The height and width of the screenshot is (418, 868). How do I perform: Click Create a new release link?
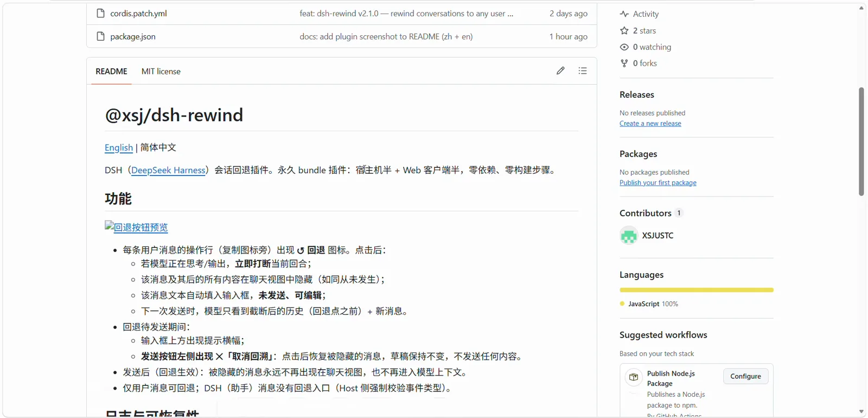[x=650, y=124]
